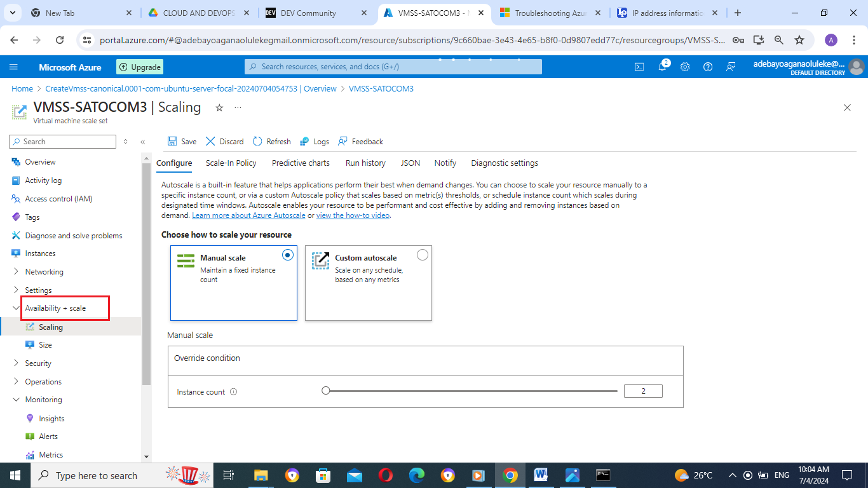
Task: Select the Custom autoscale radio button
Action: [x=423, y=255]
